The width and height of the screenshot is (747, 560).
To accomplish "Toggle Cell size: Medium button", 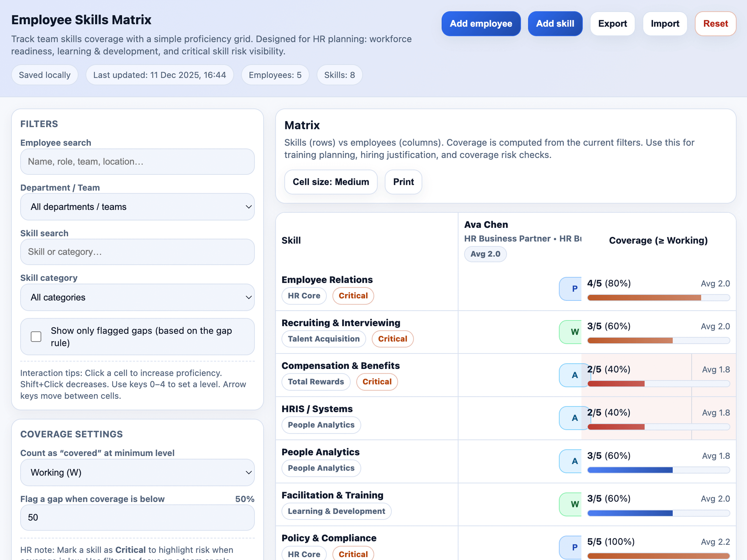I will tap(331, 182).
